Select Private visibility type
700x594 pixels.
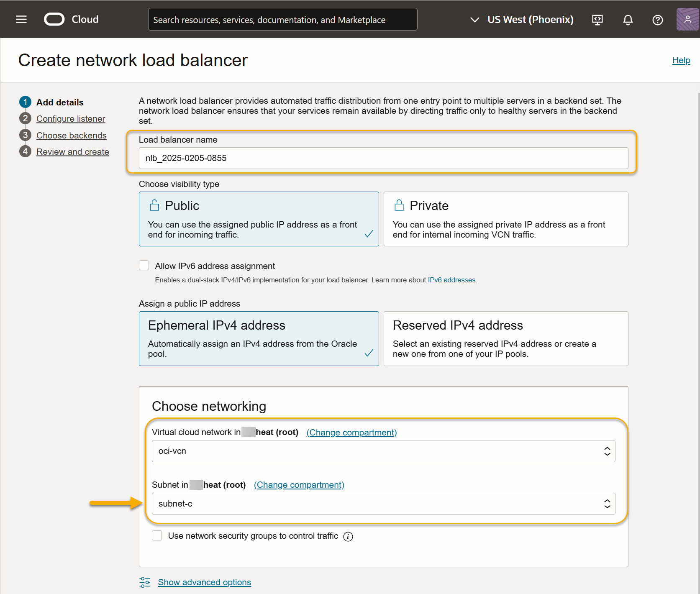(x=505, y=219)
